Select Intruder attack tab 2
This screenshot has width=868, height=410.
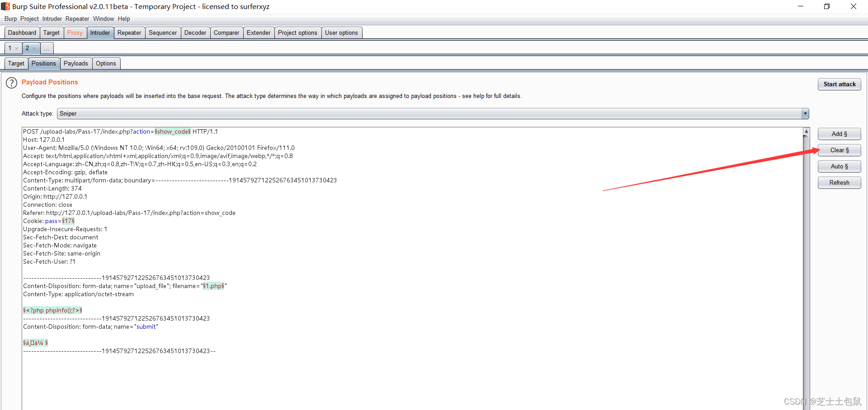pos(27,48)
